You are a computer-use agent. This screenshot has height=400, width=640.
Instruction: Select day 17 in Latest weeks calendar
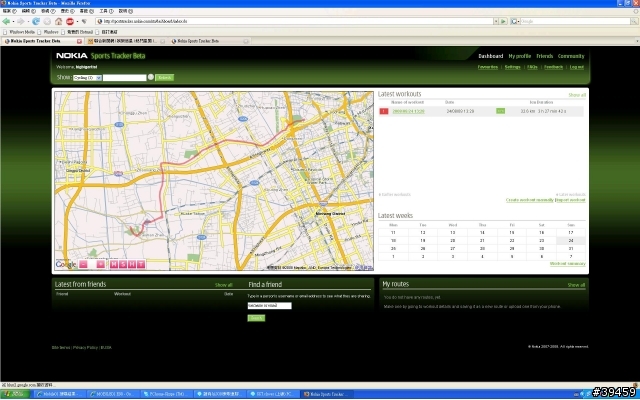point(571,233)
